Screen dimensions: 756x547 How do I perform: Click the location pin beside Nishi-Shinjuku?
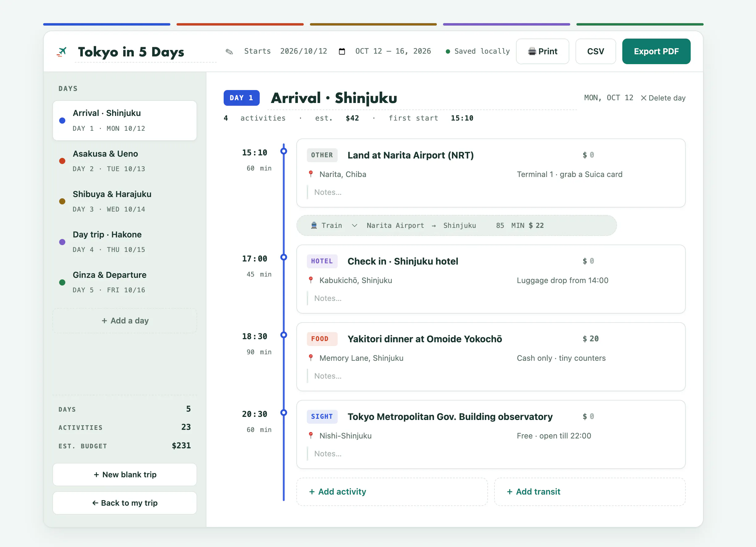point(311,436)
